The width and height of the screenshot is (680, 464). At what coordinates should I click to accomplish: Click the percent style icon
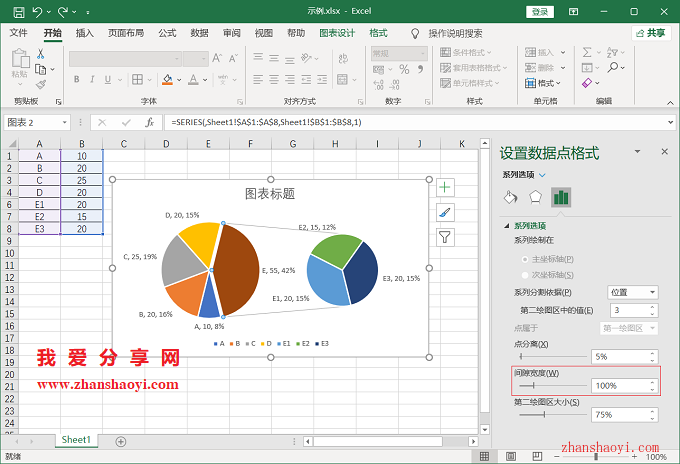[x=404, y=69]
